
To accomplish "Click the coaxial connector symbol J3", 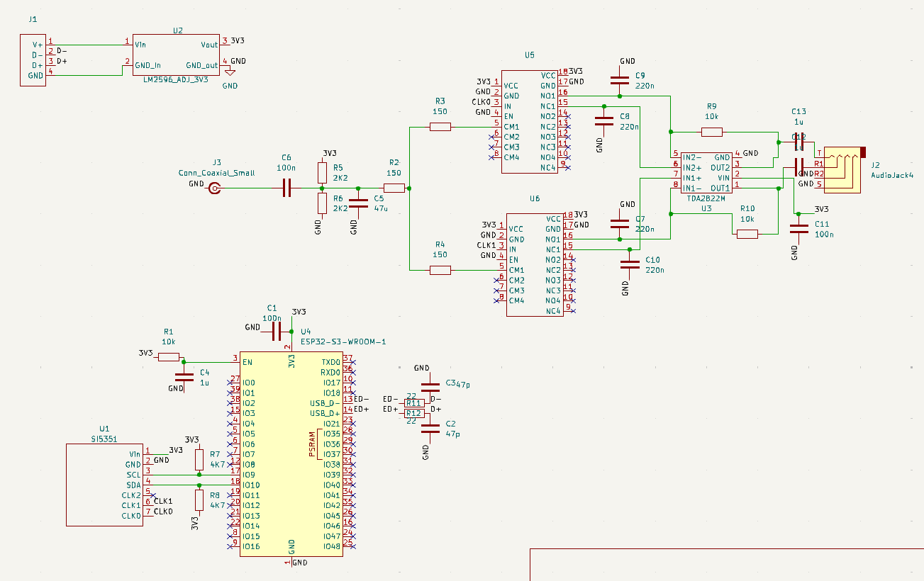I will pyautogui.click(x=213, y=188).
